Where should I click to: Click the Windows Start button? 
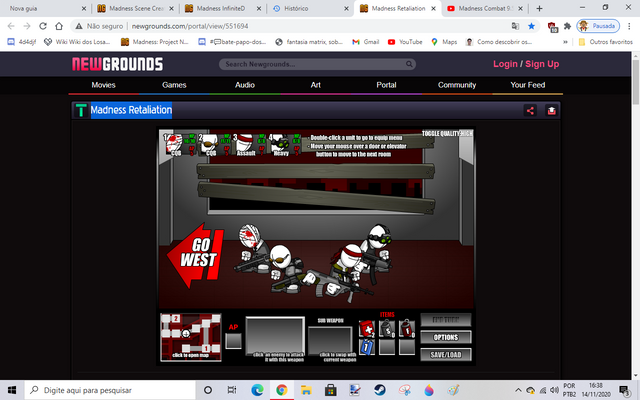tap(11, 390)
